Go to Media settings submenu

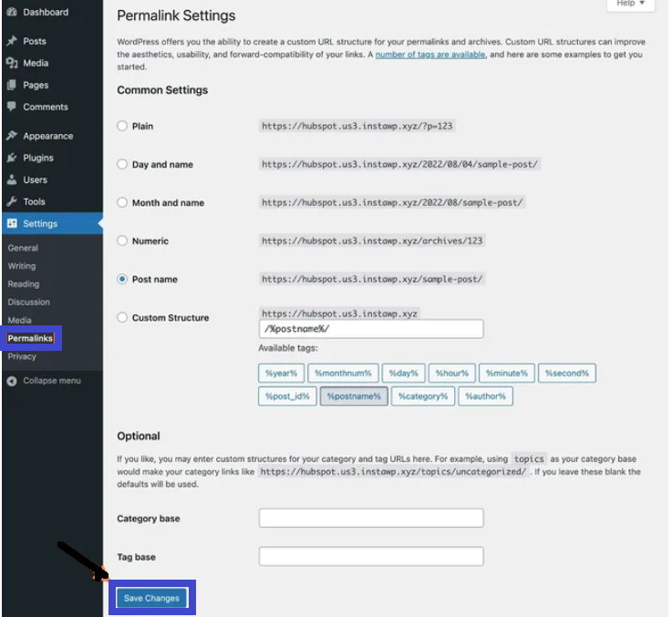coord(19,320)
